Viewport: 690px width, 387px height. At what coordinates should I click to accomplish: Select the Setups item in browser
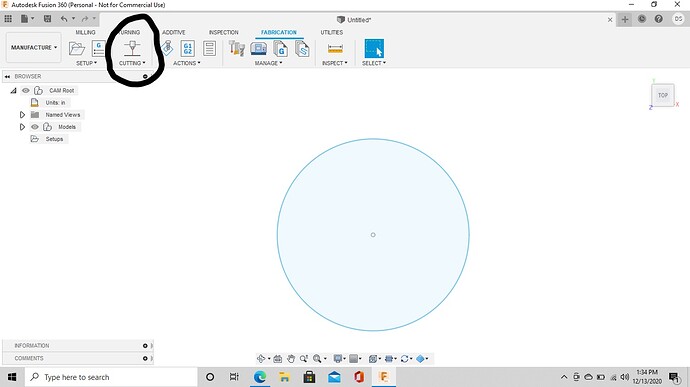click(x=54, y=139)
